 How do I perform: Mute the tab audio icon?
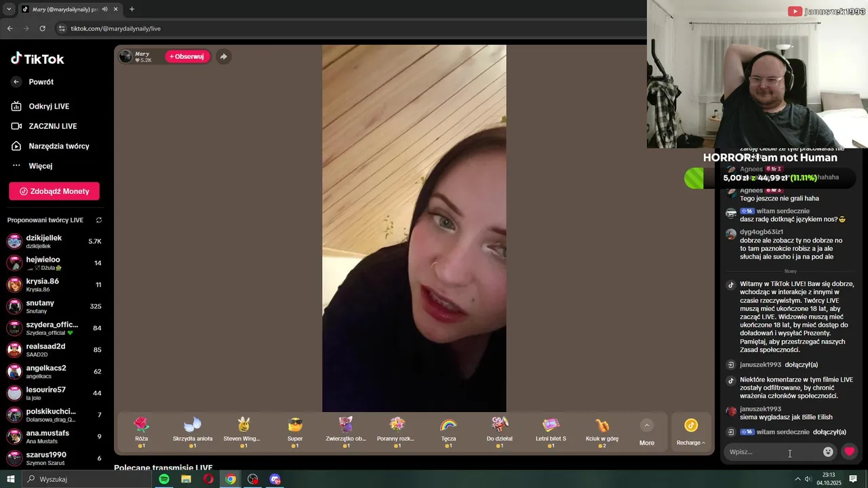105,9
